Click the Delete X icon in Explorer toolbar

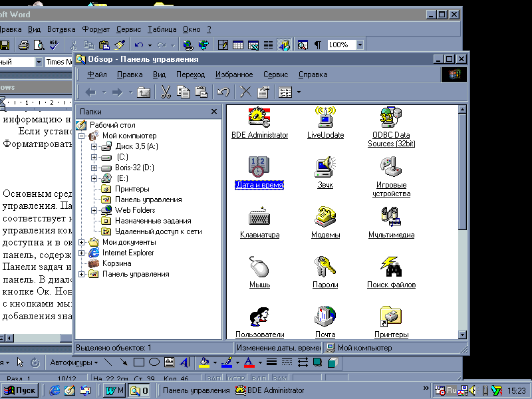coord(245,92)
